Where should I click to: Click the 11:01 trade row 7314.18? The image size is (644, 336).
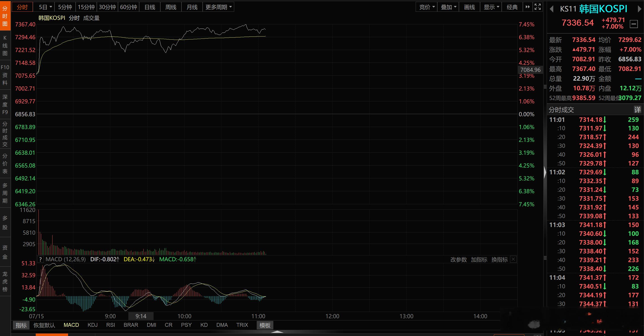(595, 120)
